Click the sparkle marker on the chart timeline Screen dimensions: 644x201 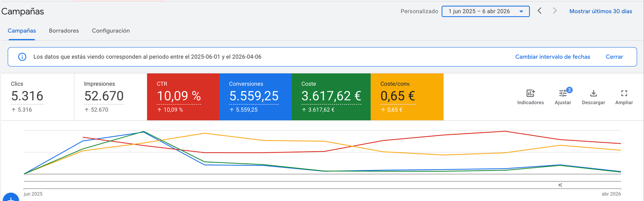click(x=560, y=185)
